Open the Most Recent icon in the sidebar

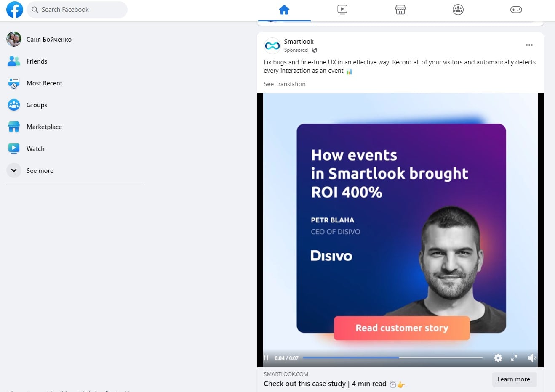coord(14,83)
